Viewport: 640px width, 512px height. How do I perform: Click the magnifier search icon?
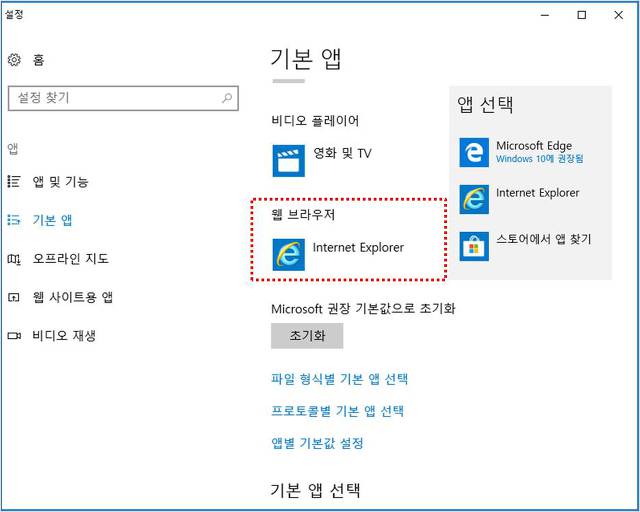point(227,98)
